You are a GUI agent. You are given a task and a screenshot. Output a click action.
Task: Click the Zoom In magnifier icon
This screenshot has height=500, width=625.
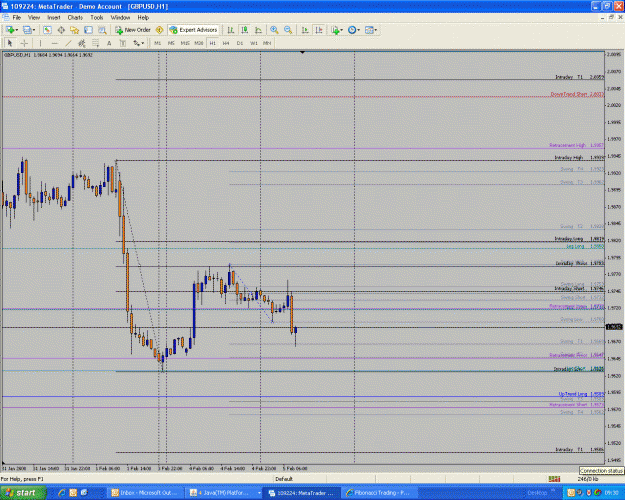point(274,30)
